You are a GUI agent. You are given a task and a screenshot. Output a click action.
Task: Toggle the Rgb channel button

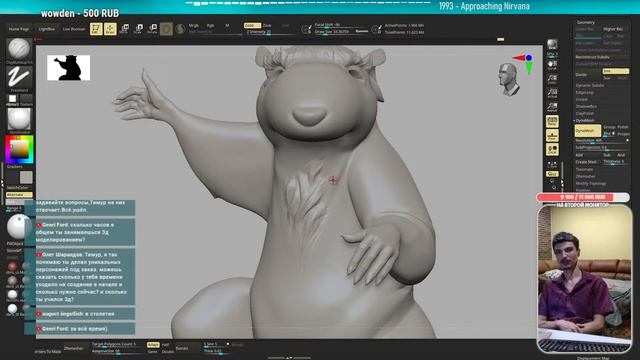[x=210, y=25]
